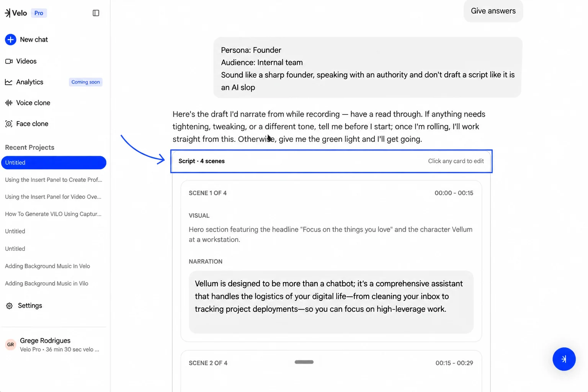Open 'Using the Insert Panel to Create Prof...' project
Viewport: 588px width, 392px height.
(x=54, y=180)
